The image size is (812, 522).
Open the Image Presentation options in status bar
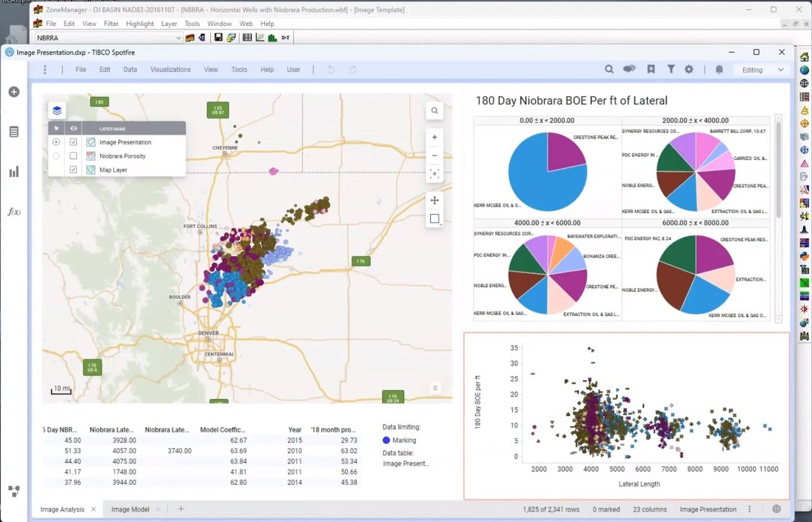pos(750,509)
